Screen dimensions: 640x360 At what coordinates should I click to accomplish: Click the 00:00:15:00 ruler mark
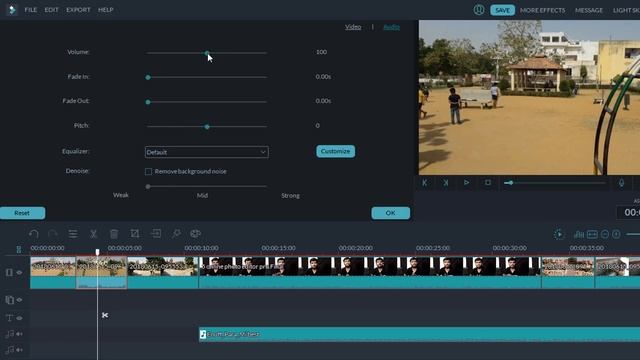[x=278, y=248]
